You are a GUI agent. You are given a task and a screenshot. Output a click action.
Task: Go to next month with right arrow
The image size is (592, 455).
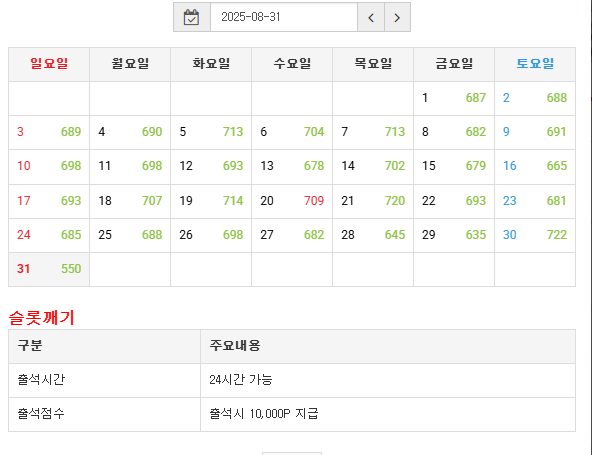[397, 17]
